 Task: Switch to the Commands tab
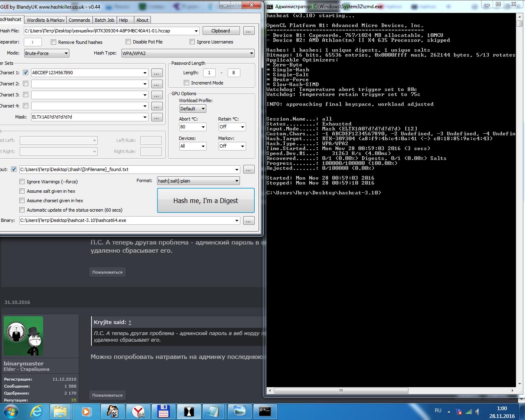pos(79,20)
